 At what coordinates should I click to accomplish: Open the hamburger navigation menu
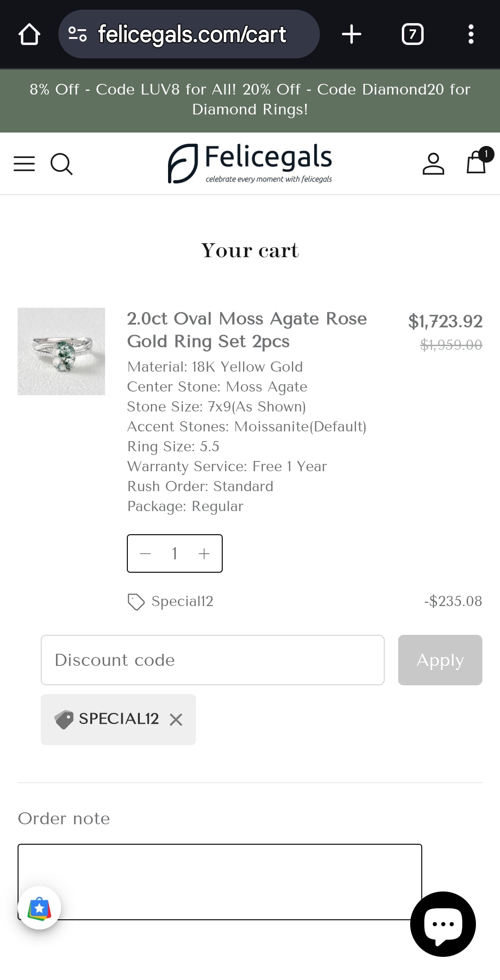(x=24, y=164)
